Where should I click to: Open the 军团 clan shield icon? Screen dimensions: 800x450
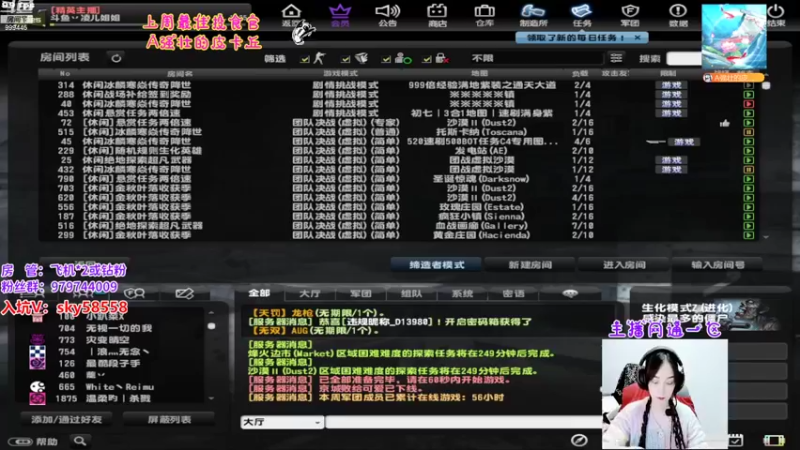pyautogui.click(x=630, y=15)
